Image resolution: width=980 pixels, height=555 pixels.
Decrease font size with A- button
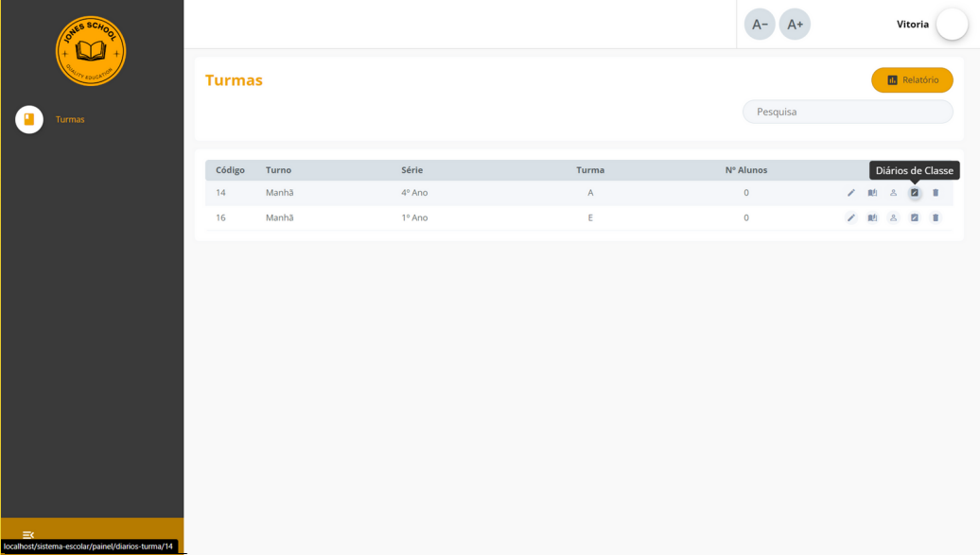pyautogui.click(x=760, y=24)
